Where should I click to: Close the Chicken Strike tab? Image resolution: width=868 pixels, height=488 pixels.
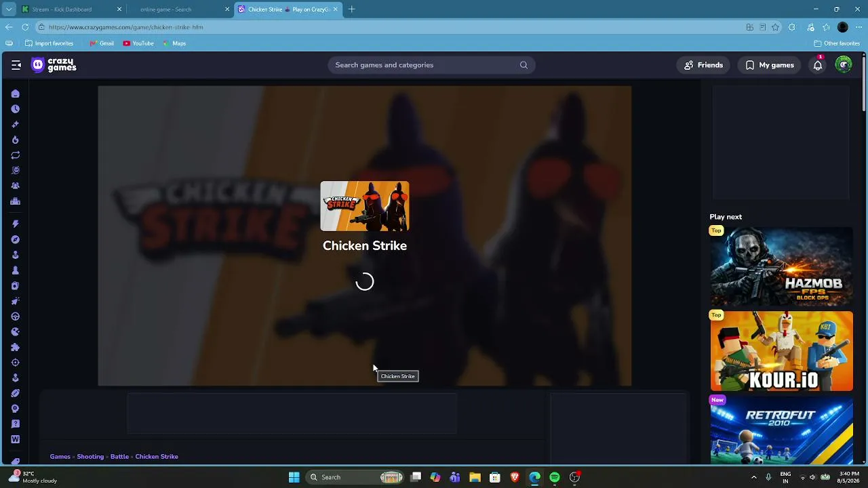click(x=335, y=9)
